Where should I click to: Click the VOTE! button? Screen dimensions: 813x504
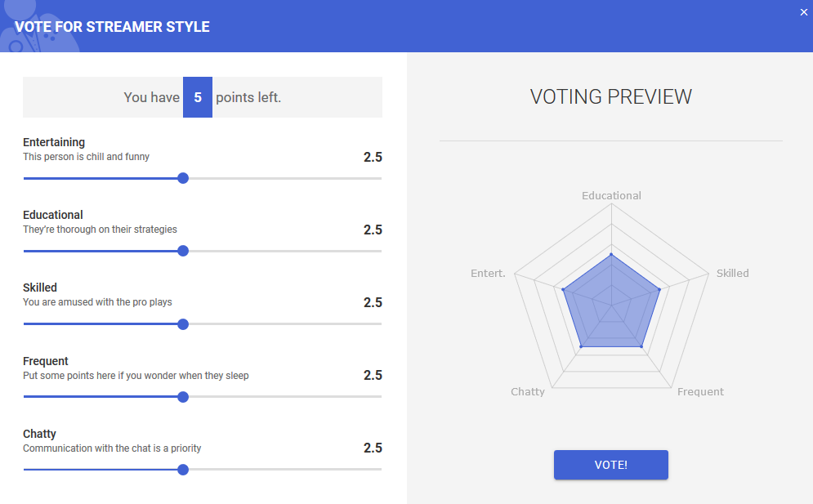pyautogui.click(x=610, y=465)
